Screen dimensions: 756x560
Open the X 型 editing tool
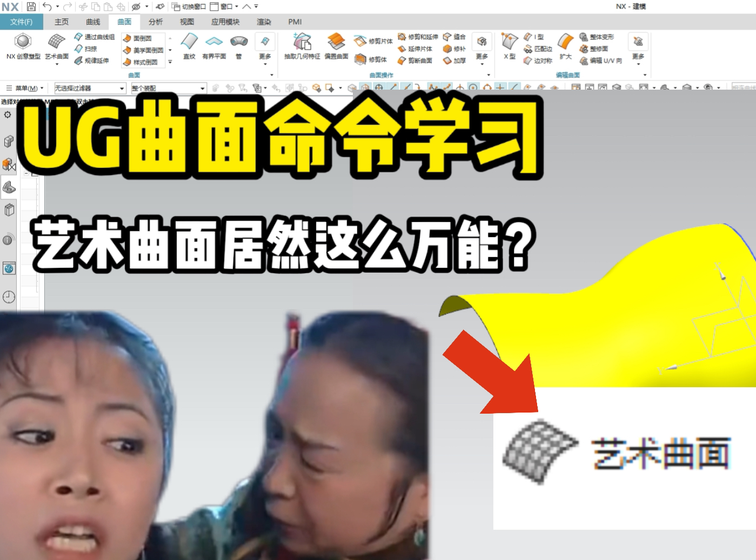(x=510, y=46)
